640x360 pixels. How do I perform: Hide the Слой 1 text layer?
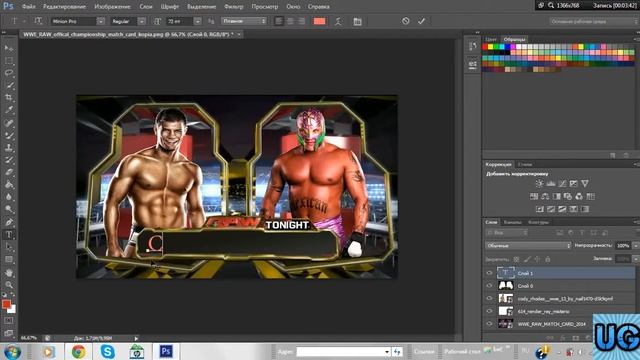pos(489,273)
